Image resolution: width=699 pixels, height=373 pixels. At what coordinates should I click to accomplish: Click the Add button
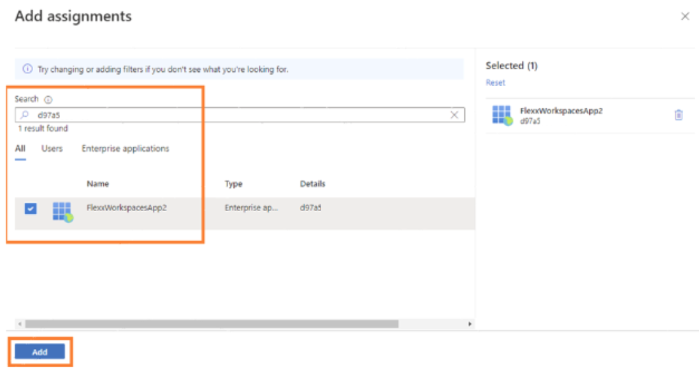point(40,352)
